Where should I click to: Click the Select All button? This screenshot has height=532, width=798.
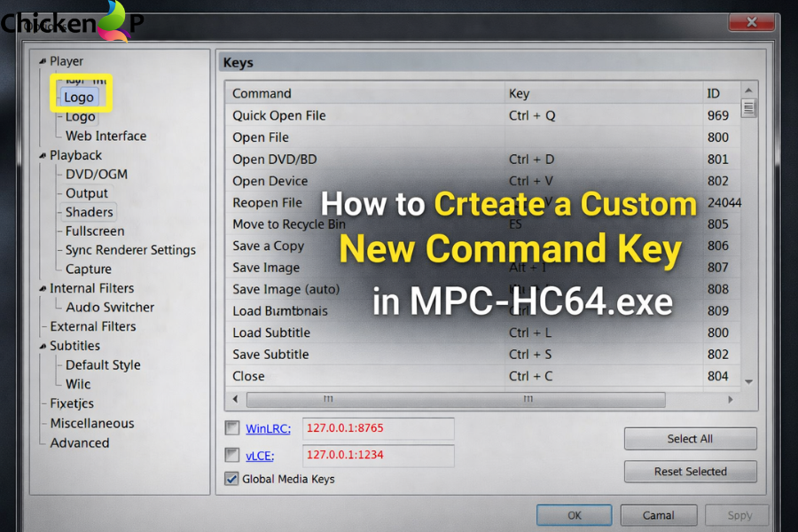(x=690, y=438)
